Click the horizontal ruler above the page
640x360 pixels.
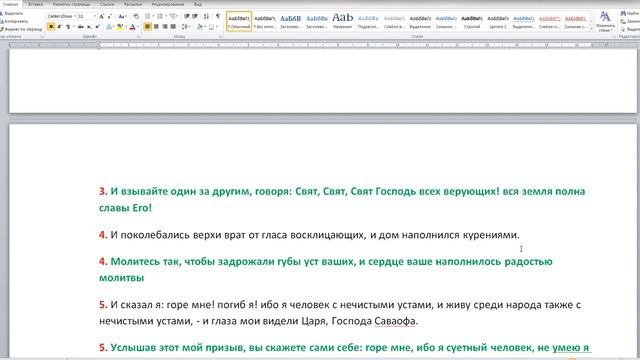(322, 45)
